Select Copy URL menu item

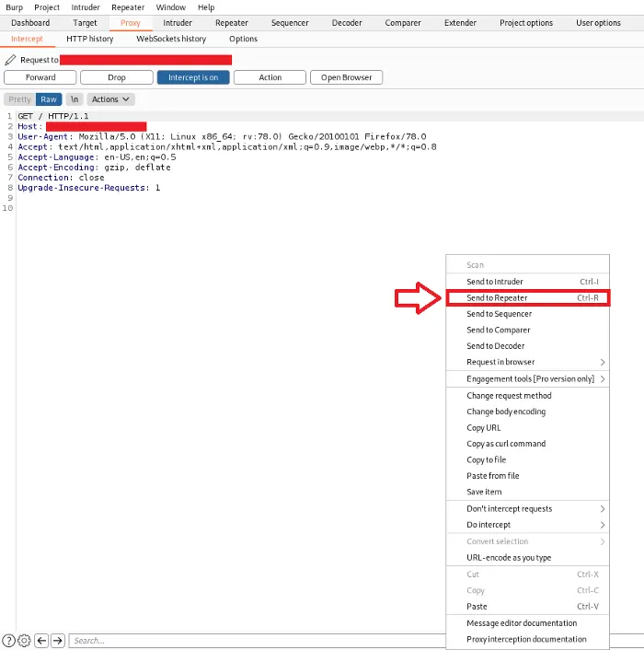click(527, 428)
